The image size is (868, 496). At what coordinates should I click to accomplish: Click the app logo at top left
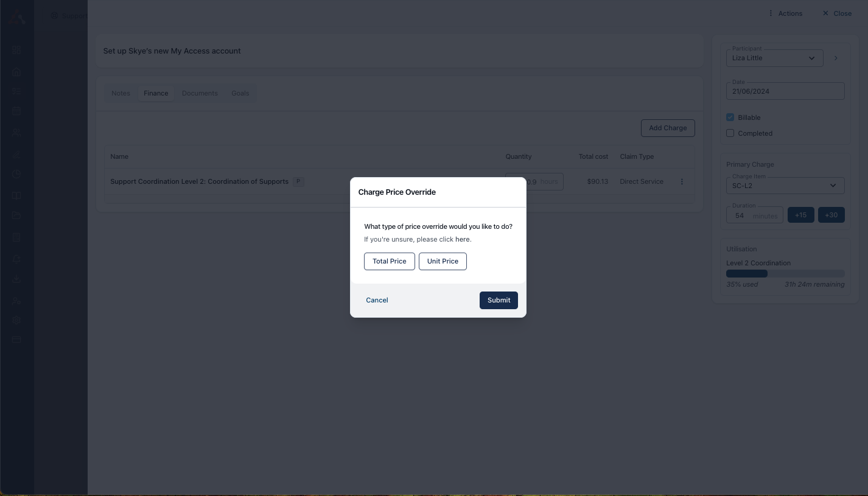(17, 17)
